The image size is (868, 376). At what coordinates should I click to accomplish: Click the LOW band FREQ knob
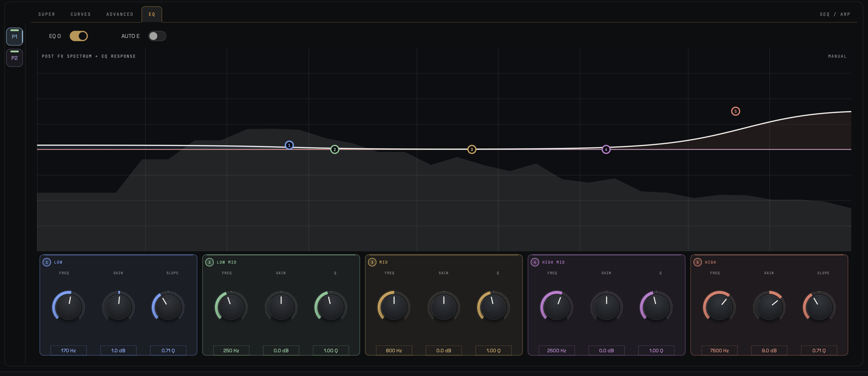(x=68, y=306)
